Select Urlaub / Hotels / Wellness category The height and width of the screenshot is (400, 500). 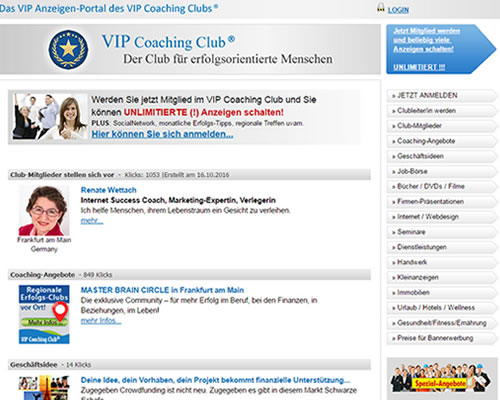441,308
